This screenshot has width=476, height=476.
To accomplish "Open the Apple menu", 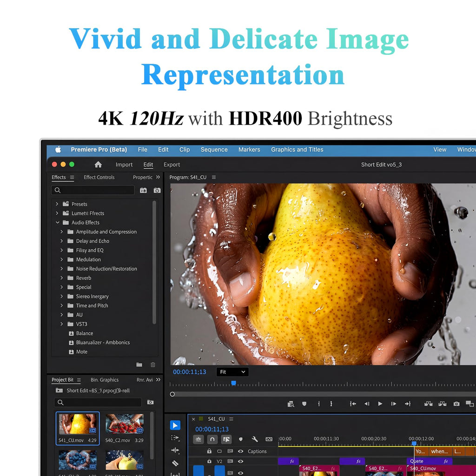I will (x=58, y=149).
